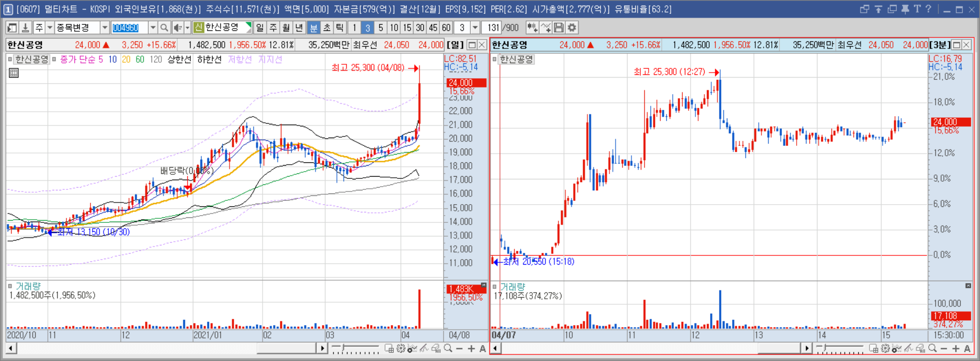Select the 30-minute interval tab

pyautogui.click(x=420, y=28)
